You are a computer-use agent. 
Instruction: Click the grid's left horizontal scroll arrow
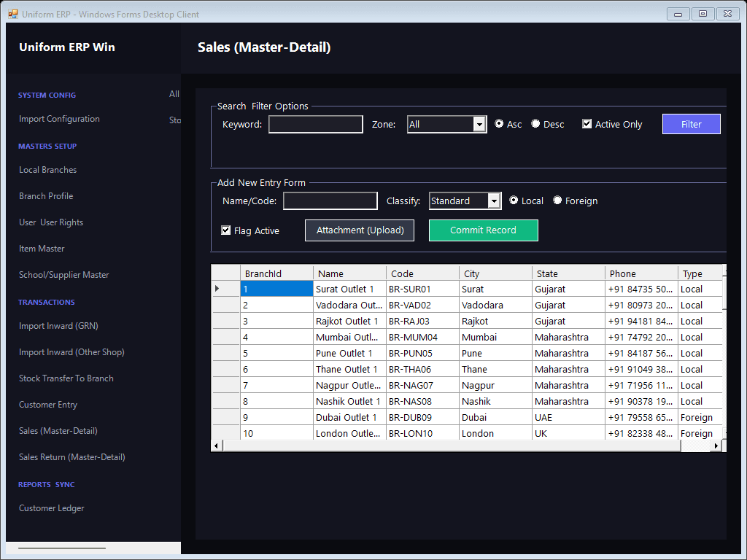point(216,446)
